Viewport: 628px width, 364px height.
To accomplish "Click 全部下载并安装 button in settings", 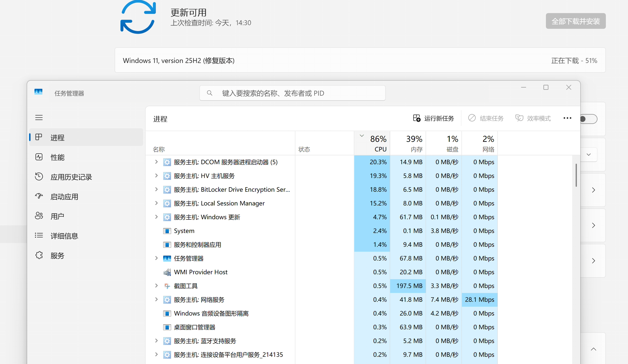I will tap(576, 21).
